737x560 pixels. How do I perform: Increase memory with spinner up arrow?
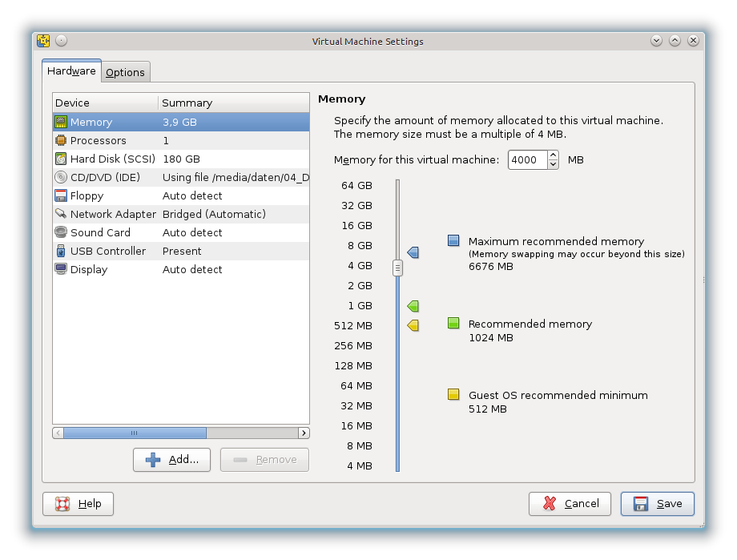[553, 155]
